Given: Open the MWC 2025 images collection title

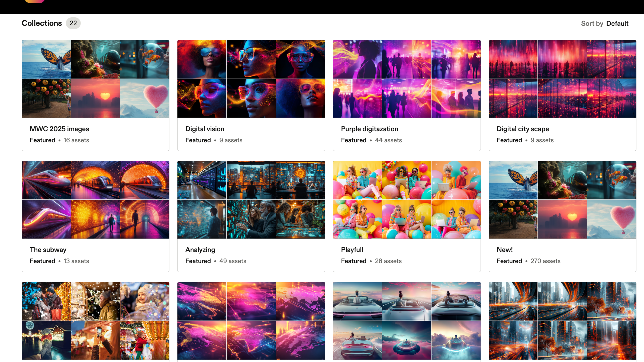Looking at the screenshot, I should click(x=59, y=129).
